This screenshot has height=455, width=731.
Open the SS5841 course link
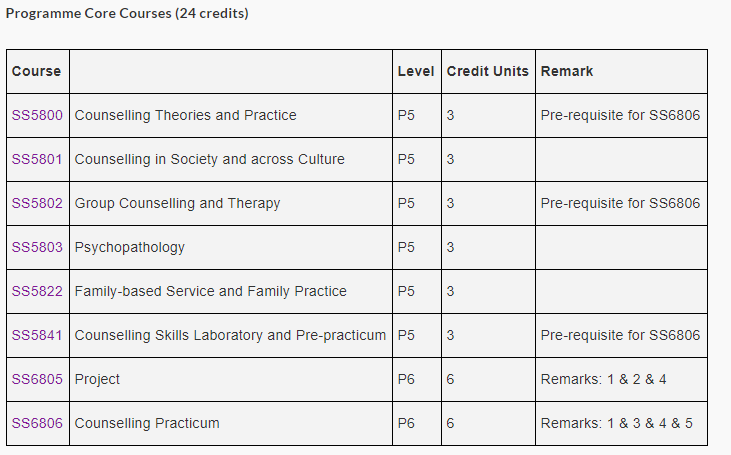point(37,335)
